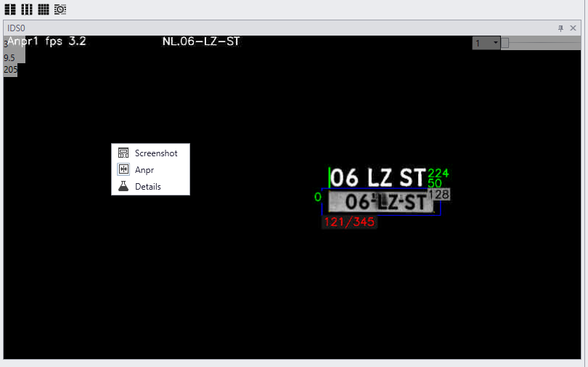Image resolution: width=588 pixels, height=367 pixels.
Task: Click the green 224 value
Action: point(438,173)
